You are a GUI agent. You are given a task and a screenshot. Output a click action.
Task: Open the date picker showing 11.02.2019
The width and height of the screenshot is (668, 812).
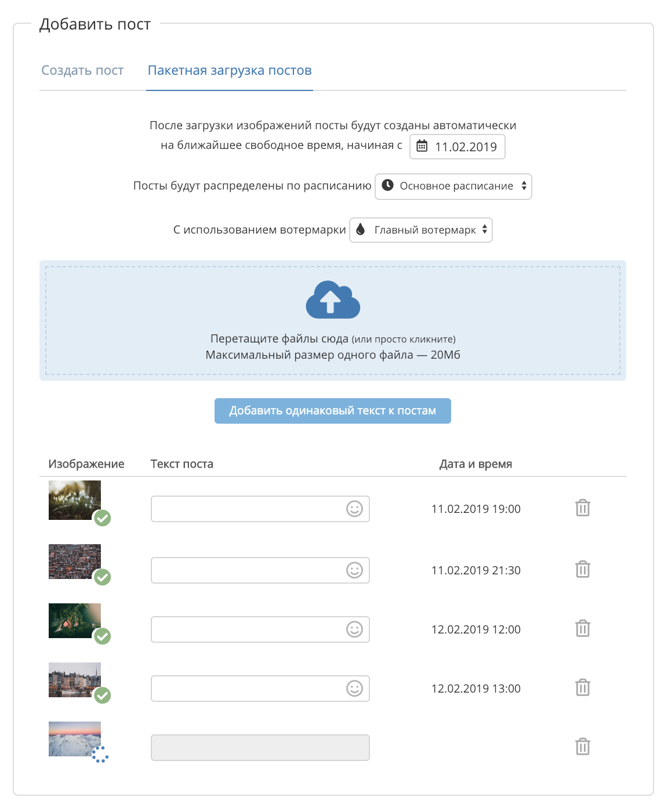click(458, 147)
